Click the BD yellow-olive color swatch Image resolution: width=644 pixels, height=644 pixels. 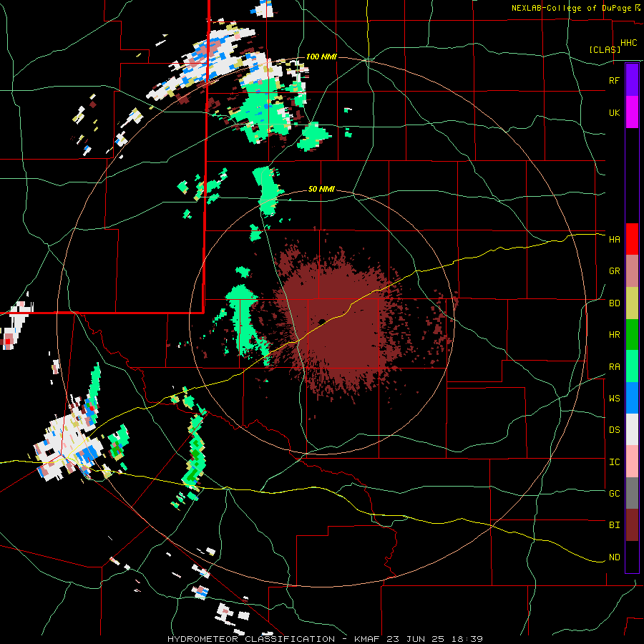coord(632,303)
